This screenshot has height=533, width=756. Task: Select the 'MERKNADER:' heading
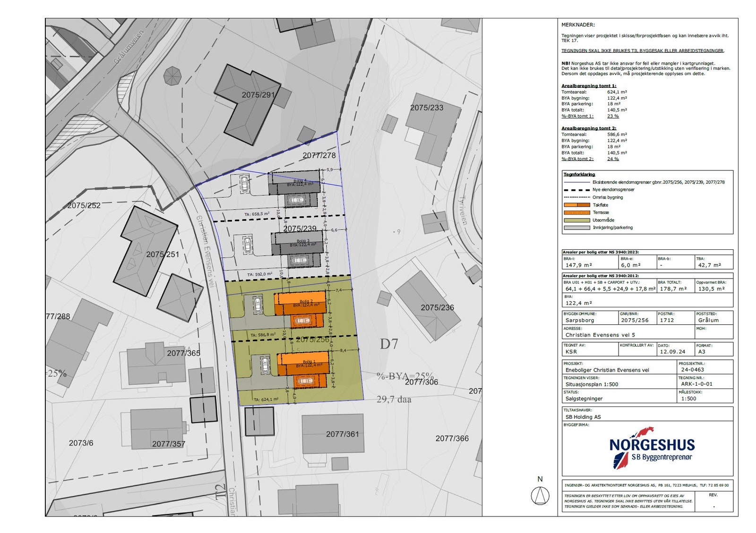578,25
